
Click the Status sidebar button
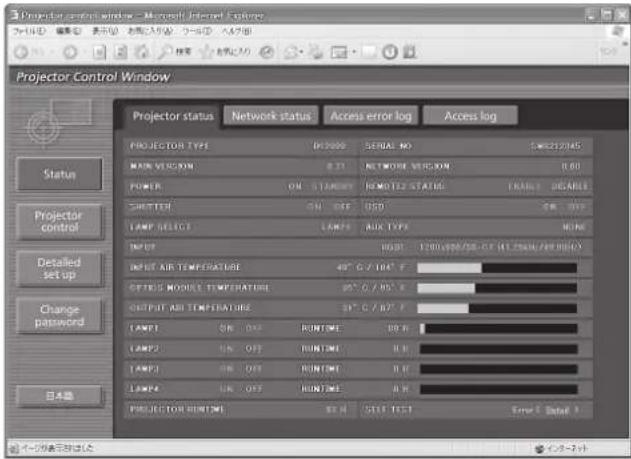coord(60,174)
